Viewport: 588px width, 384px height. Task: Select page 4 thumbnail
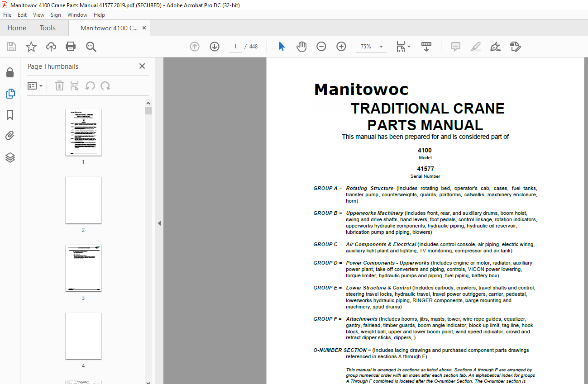pyautogui.click(x=83, y=336)
